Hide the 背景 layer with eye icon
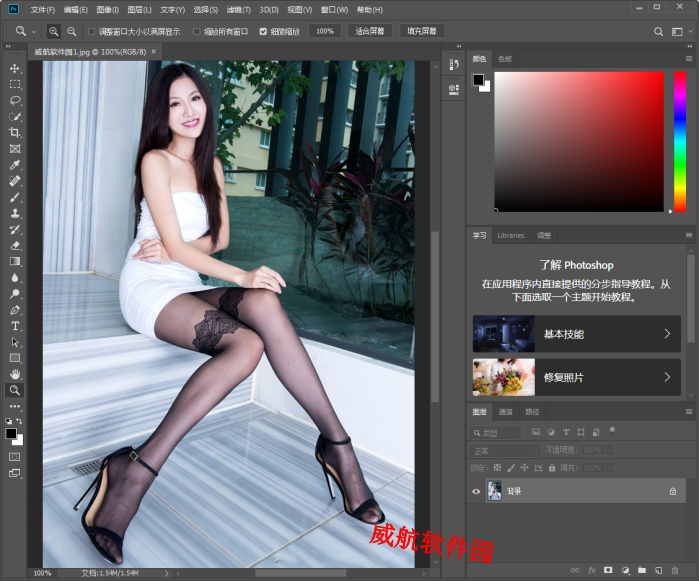699x581 pixels. (476, 491)
